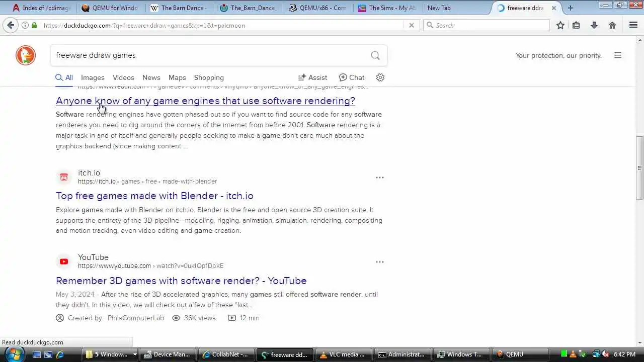
Task: Open the site information icon in address bar
Action: (25, 25)
